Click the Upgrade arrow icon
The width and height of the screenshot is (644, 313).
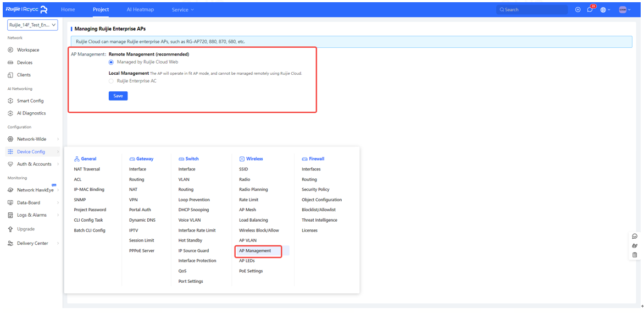tap(10, 229)
